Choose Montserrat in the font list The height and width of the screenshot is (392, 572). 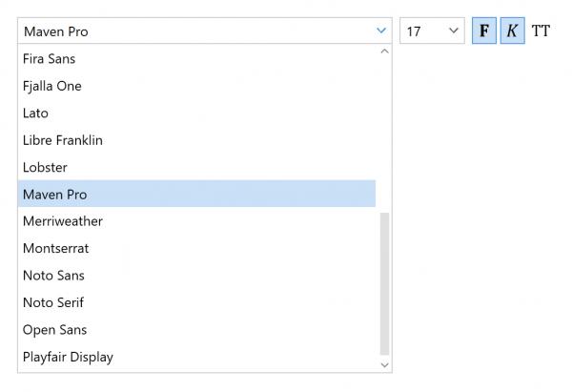(x=55, y=248)
